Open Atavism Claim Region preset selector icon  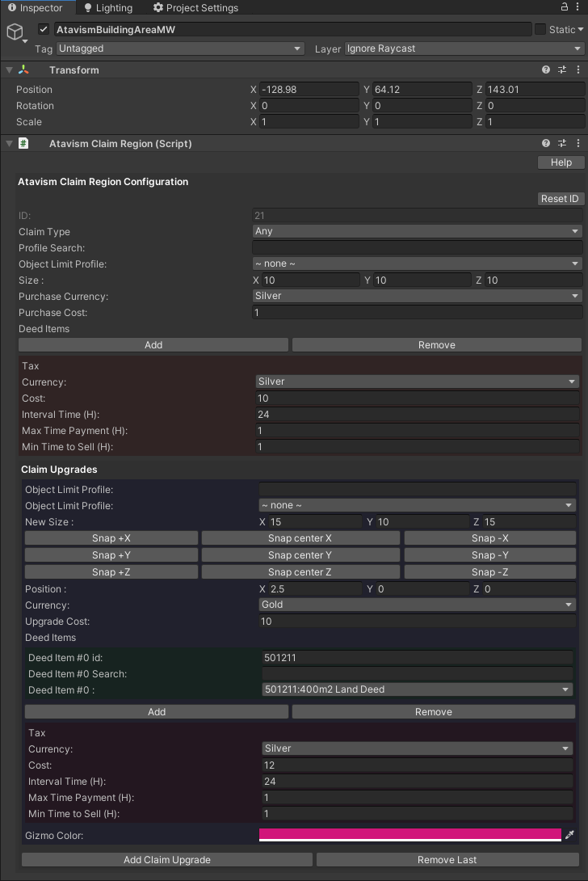click(x=562, y=143)
